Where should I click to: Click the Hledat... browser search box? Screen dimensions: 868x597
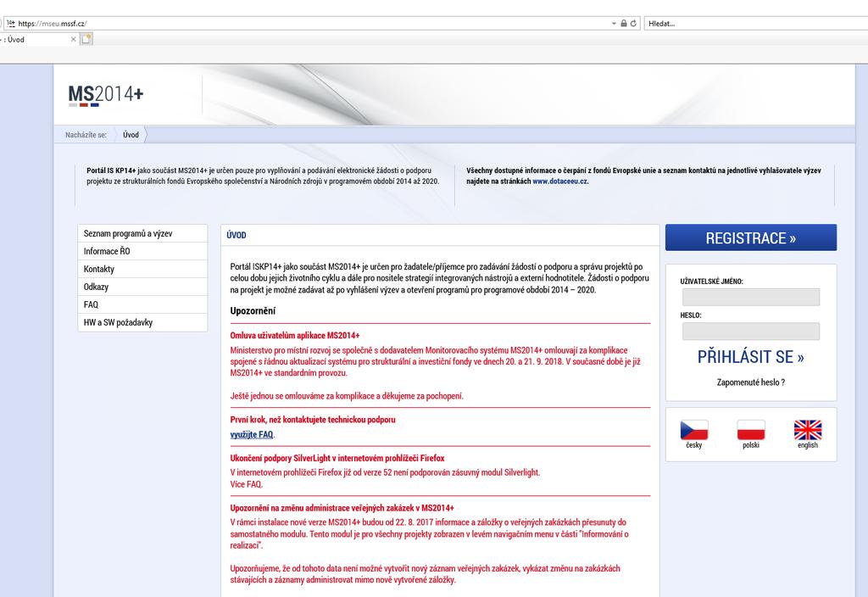tap(755, 23)
